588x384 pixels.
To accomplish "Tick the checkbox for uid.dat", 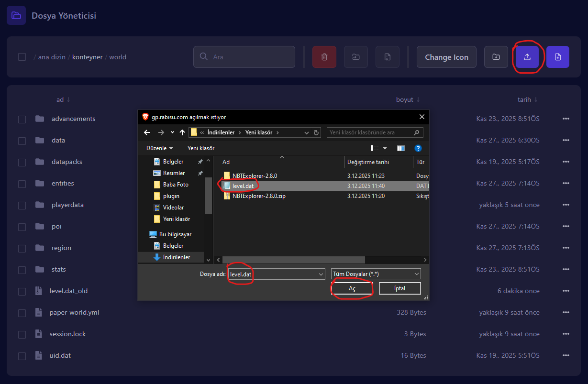I will [22, 356].
